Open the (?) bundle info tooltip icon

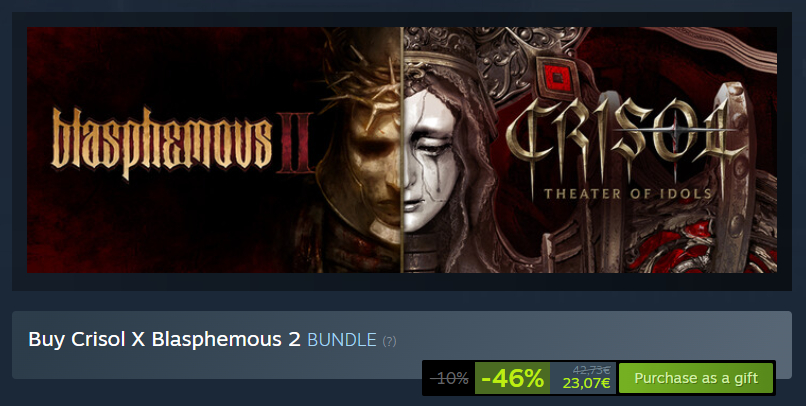point(389,341)
